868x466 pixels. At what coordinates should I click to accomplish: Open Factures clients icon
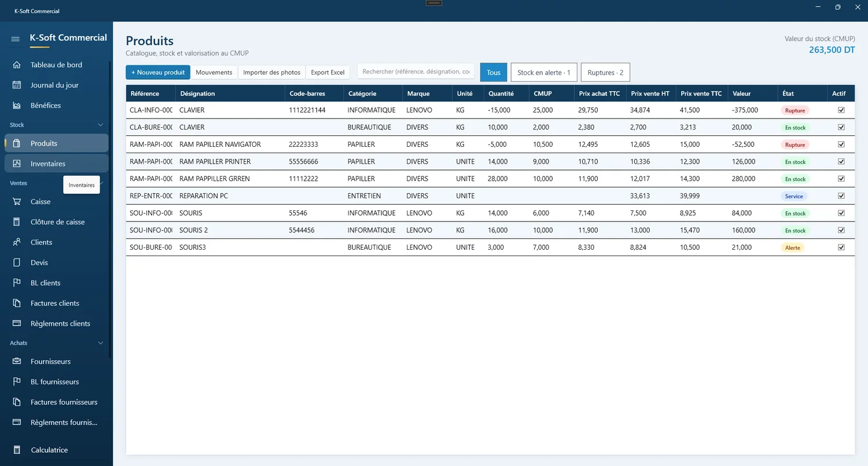tap(17, 303)
